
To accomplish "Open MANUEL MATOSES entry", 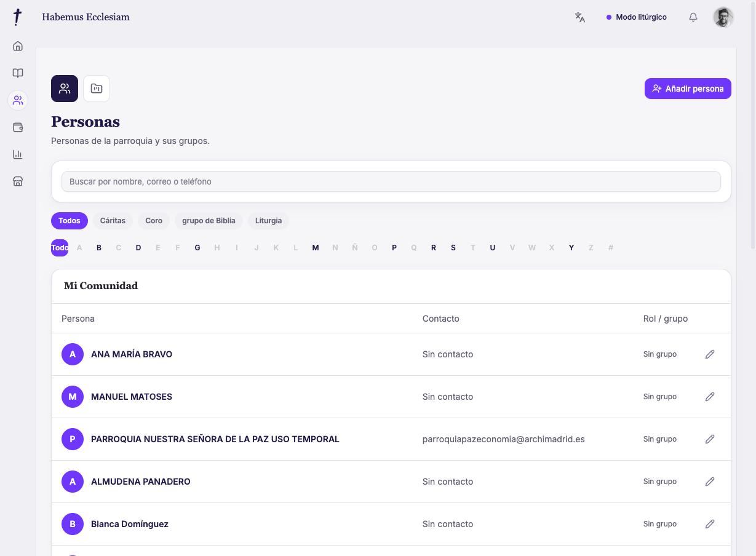I will (x=132, y=397).
